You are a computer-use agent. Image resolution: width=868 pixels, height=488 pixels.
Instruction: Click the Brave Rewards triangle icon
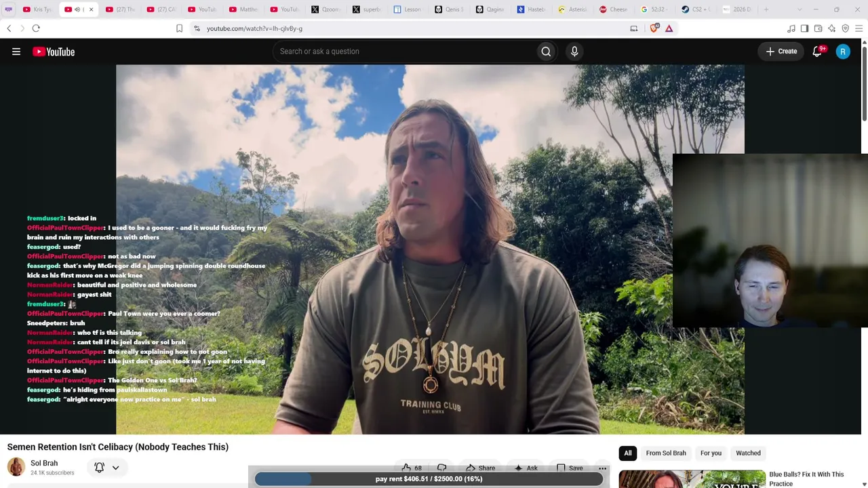tap(669, 28)
